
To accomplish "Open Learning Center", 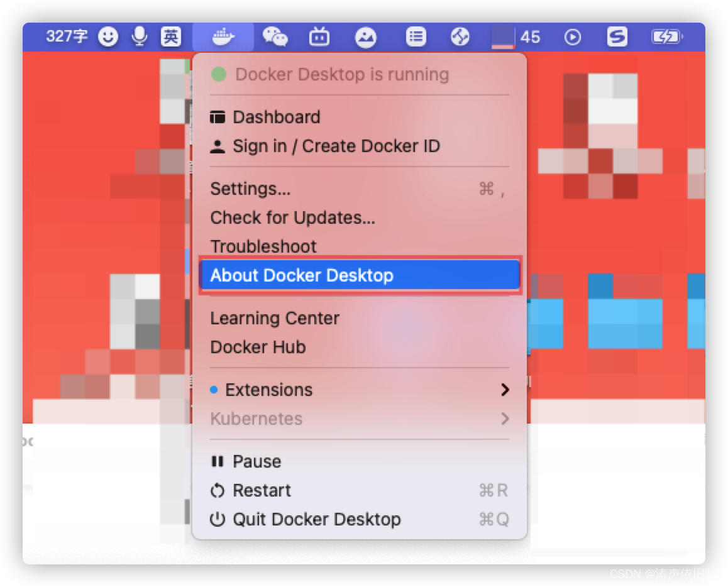I will click(x=360, y=319).
